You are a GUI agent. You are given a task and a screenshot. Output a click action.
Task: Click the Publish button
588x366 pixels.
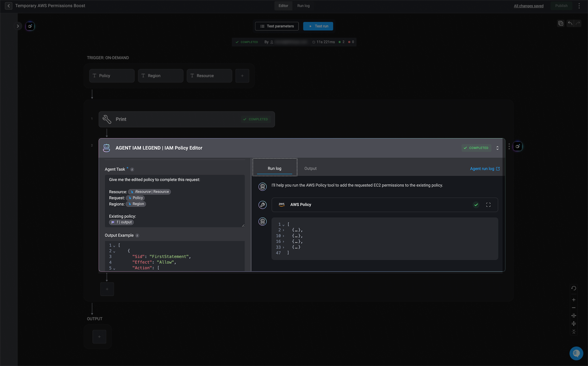pos(561,6)
